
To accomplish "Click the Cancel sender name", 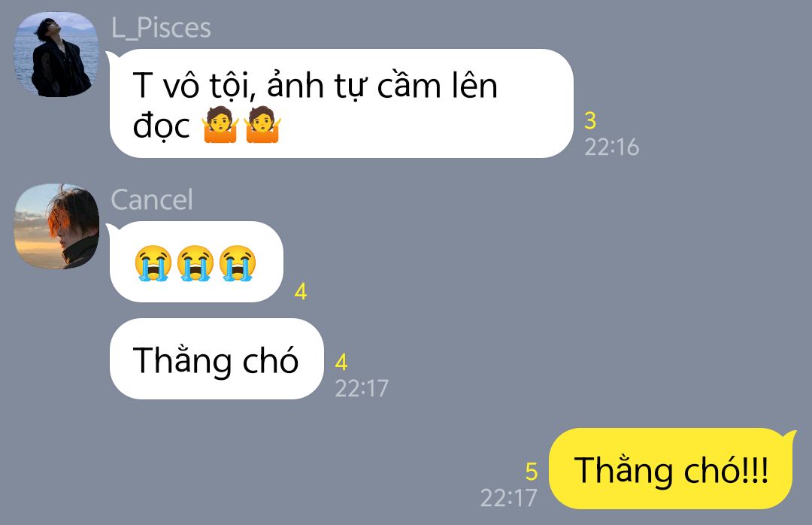I will click(x=152, y=199).
